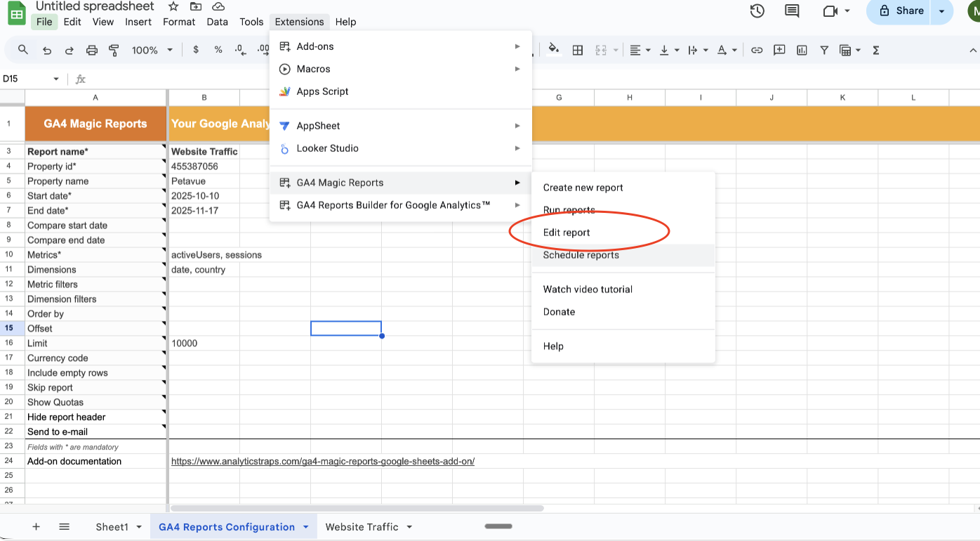This screenshot has height=541, width=980.
Task: Print the spreadsheet
Action: pyautogui.click(x=92, y=50)
